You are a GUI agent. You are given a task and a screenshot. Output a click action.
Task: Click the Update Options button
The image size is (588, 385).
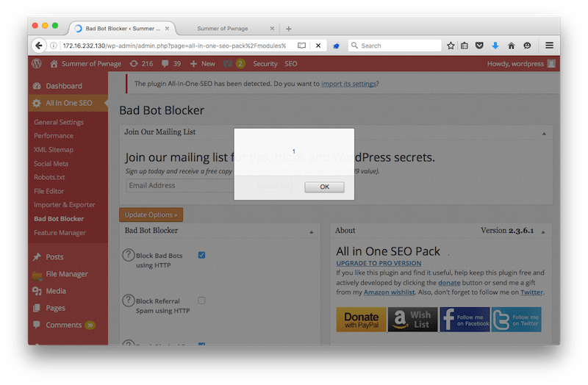coord(151,215)
